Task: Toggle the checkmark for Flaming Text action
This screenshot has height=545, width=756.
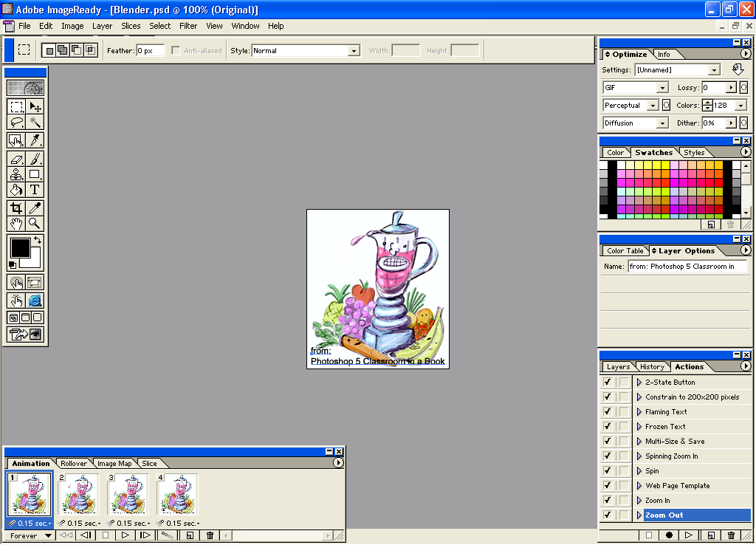Action: pos(608,411)
